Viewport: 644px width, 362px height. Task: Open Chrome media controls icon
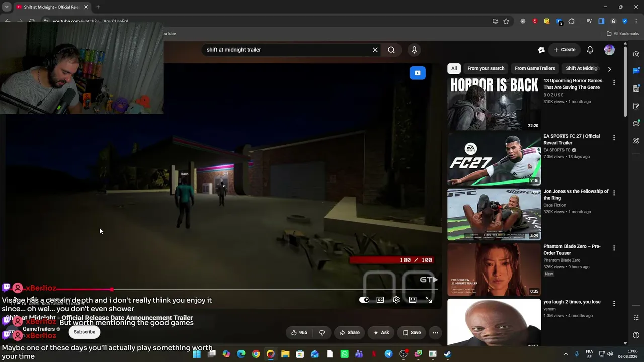(x=589, y=21)
